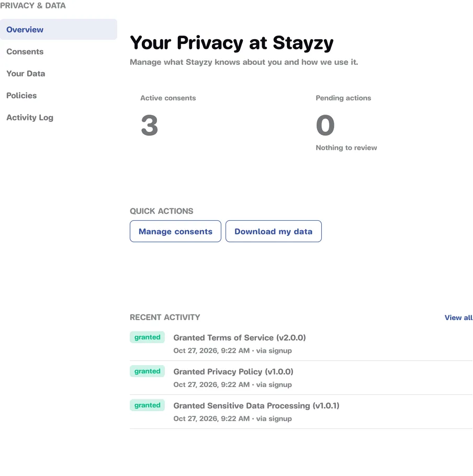Screen dimensions: 473x476
Task: Click the Active consents label
Action: click(168, 98)
